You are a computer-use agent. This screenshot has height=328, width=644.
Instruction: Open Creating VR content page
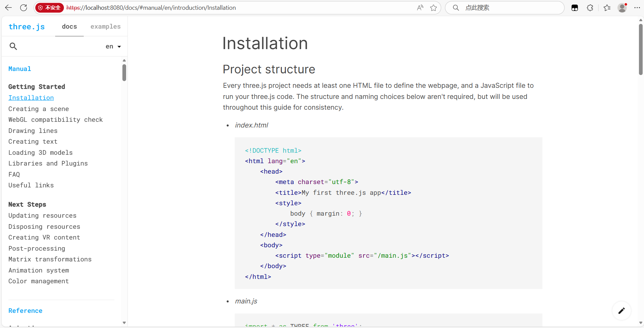[44, 238]
